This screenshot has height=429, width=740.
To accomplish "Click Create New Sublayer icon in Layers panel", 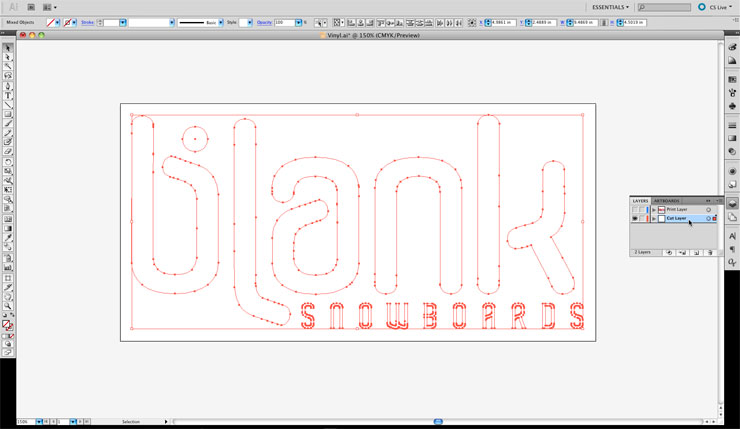I will tap(682, 252).
